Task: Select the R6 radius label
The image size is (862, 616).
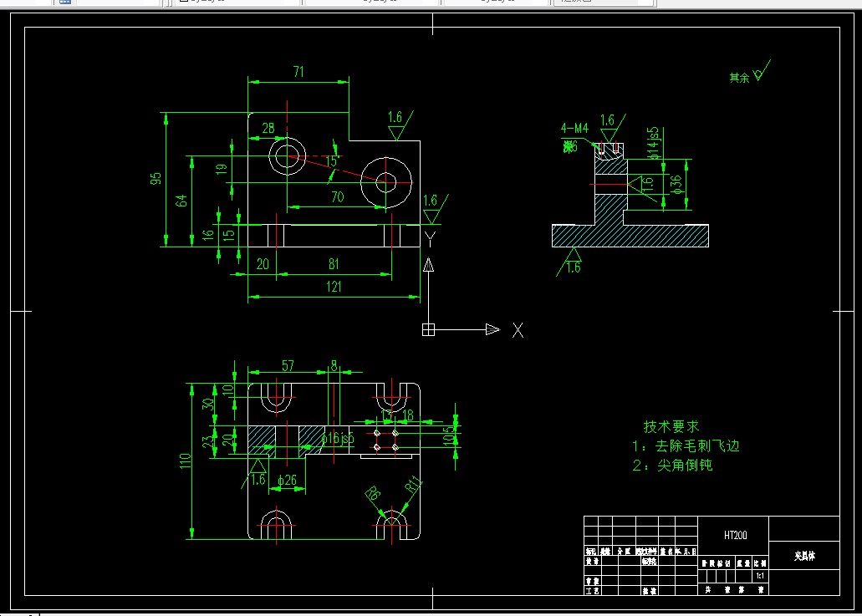Action: click(x=373, y=493)
